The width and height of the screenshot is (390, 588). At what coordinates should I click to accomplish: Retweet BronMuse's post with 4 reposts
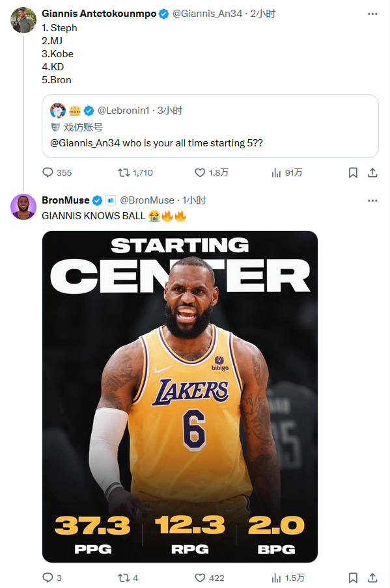[128, 578]
